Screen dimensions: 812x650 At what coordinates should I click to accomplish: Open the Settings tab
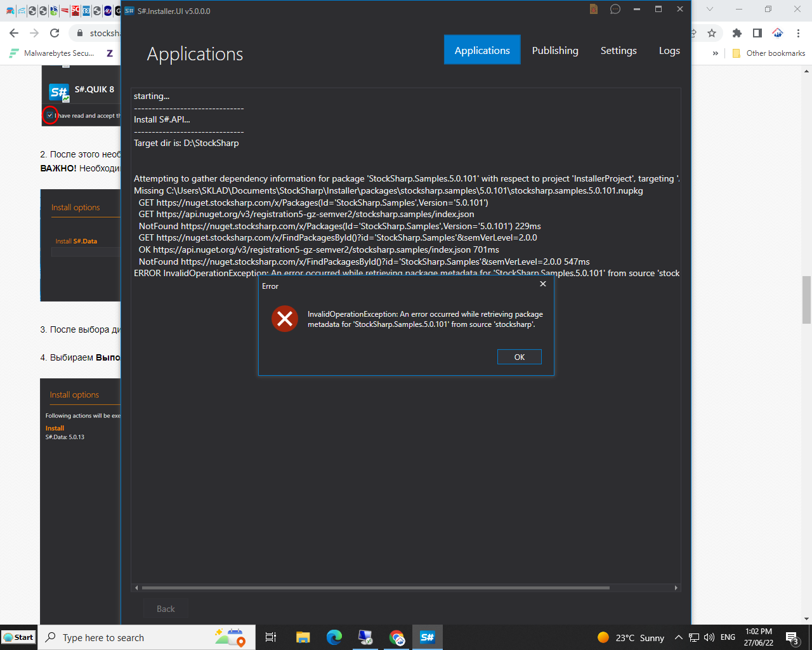point(619,50)
